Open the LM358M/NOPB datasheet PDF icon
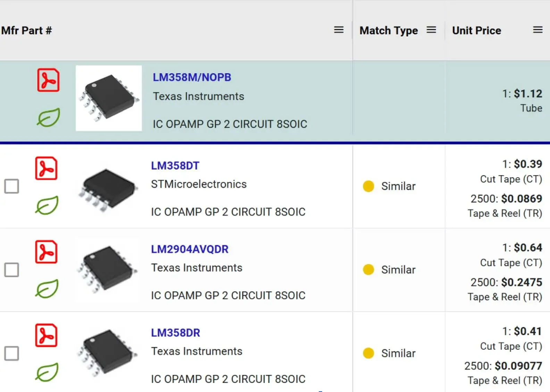 tap(48, 80)
